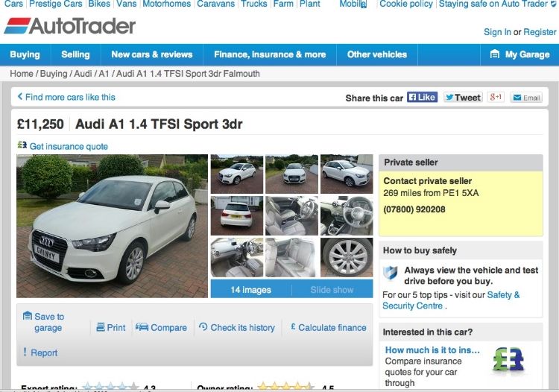This screenshot has width=559, height=392.
Task: Go to Bikes section
Action: pos(99,4)
